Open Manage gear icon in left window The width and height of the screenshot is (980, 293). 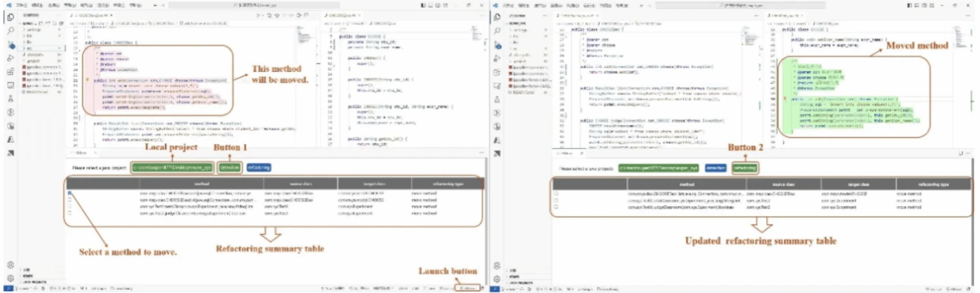click(x=10, y=278)
